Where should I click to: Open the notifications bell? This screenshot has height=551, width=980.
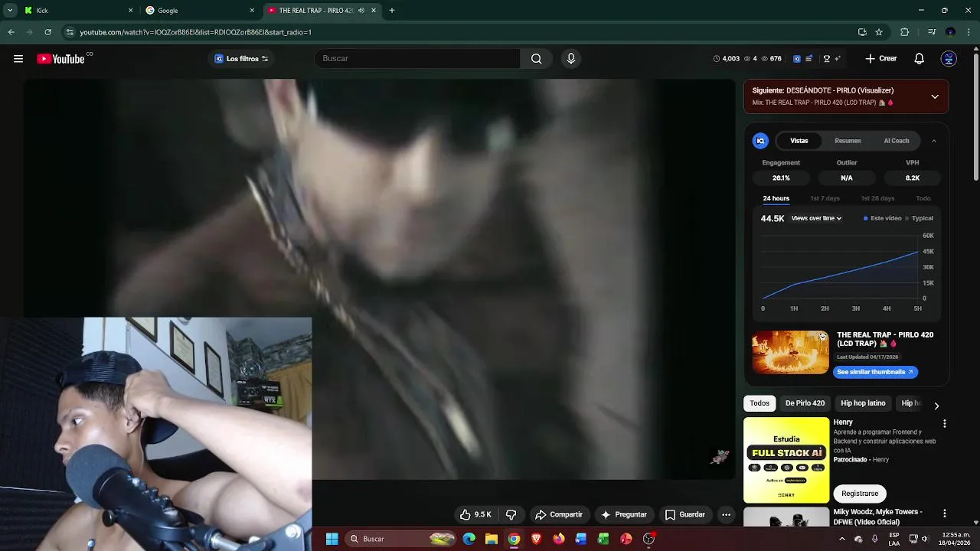920,59
